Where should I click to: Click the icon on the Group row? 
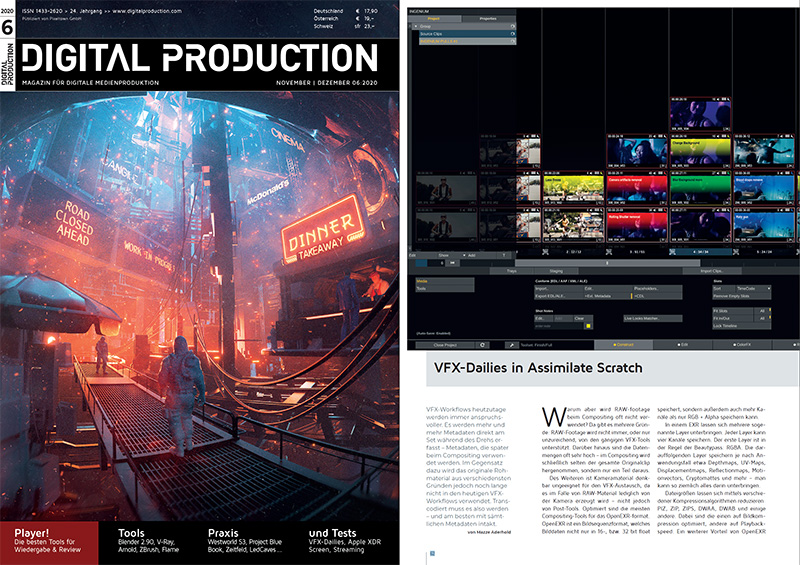click(x=513, y=26)
